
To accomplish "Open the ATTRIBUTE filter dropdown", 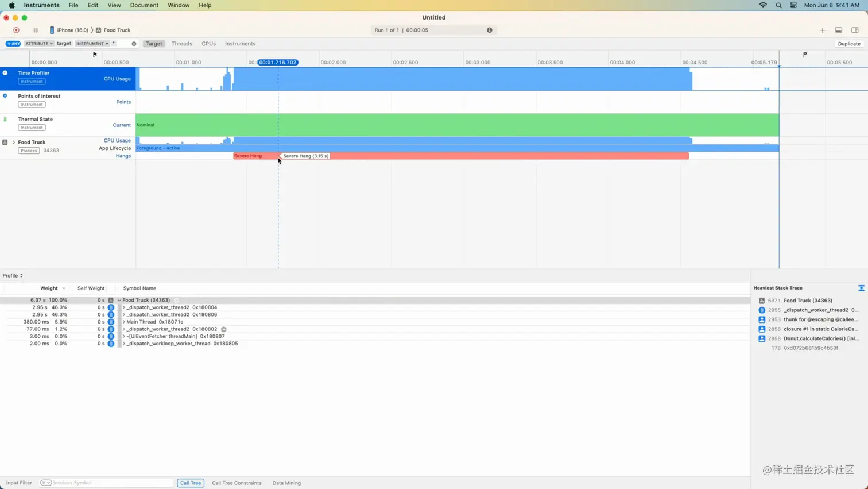I will click(39, 44).
